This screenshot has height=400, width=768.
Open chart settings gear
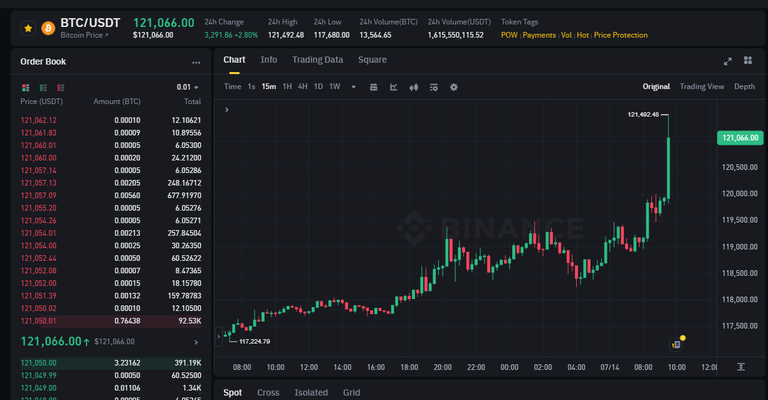coord(454,87)
